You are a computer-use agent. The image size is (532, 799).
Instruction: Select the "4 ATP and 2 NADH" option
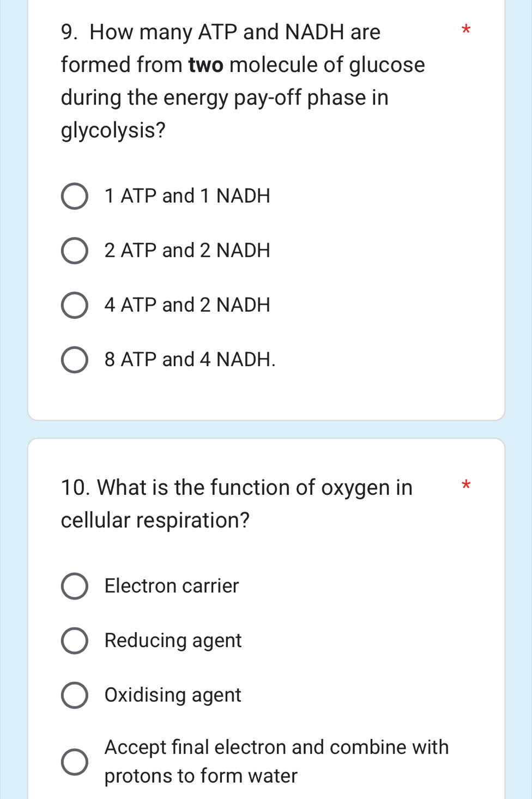(x=75, y=305)
